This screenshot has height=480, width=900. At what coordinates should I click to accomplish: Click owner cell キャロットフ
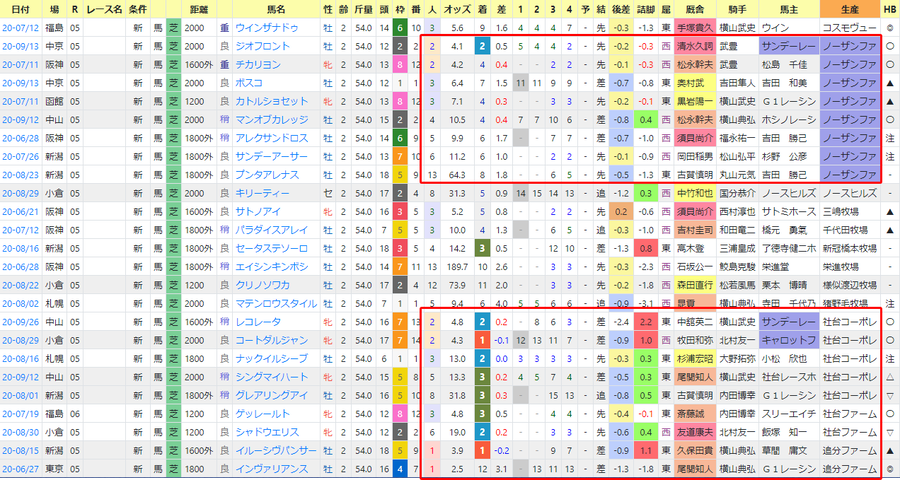[789, 340]
